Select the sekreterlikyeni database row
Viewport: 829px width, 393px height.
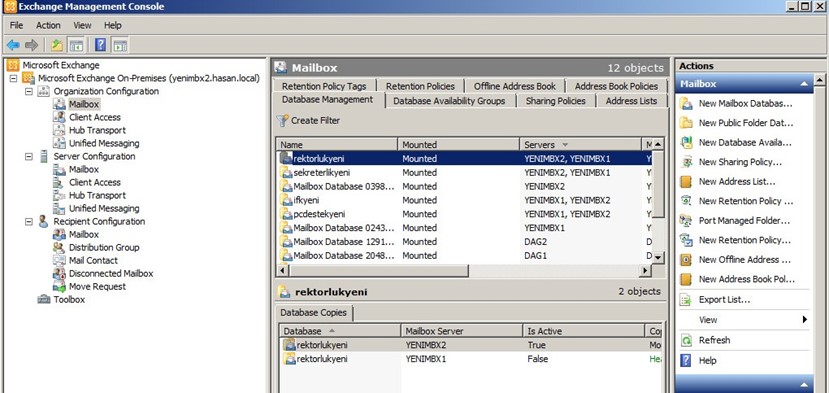(463, 172)
